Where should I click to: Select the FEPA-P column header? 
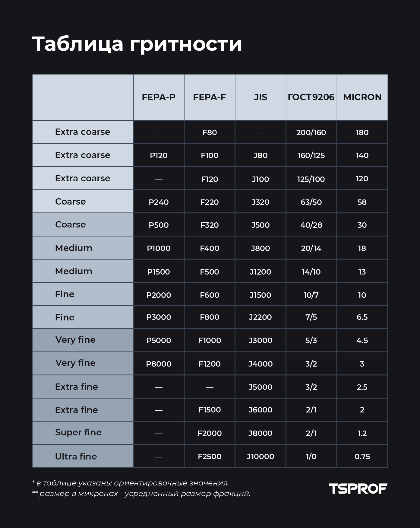[x=159, y=97]
